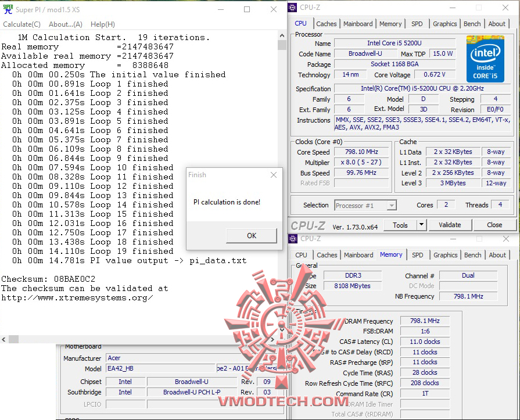The height and width of the screenshot is (420, 520).
Task: Close the Finish dialog with X
Action: [x=274, y=175]
